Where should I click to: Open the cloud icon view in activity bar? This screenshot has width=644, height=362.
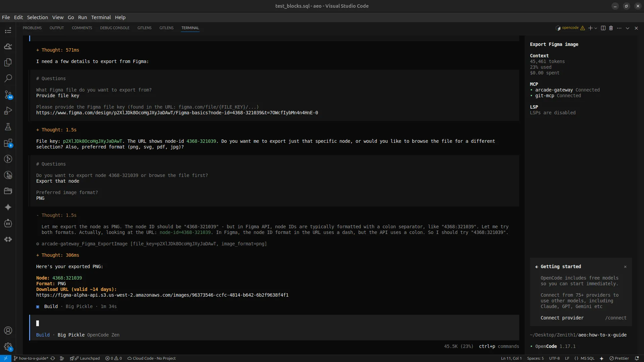(8, 46)
